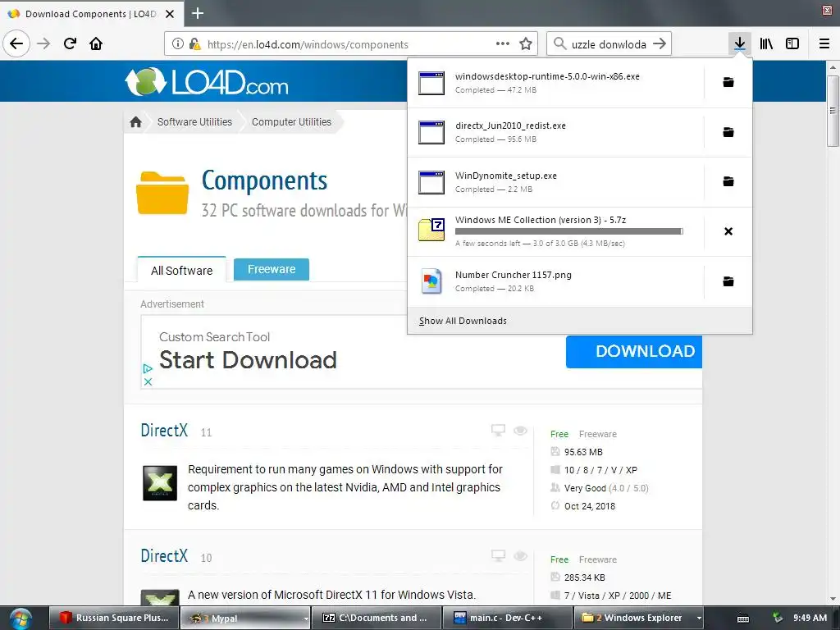The image size is (840, 630).
Task: Click eye icon beside DirectX 10
Action: click(x=520, y=556)
